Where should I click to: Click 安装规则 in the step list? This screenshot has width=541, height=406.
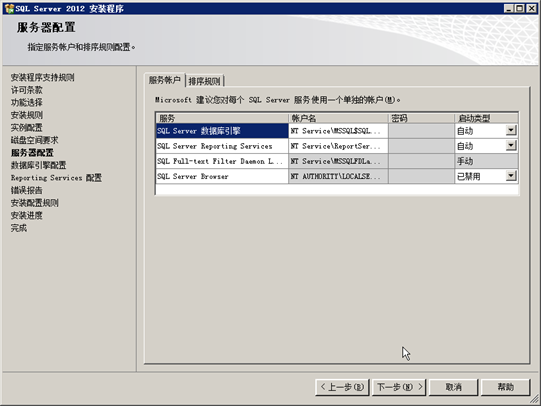(27, 115)
